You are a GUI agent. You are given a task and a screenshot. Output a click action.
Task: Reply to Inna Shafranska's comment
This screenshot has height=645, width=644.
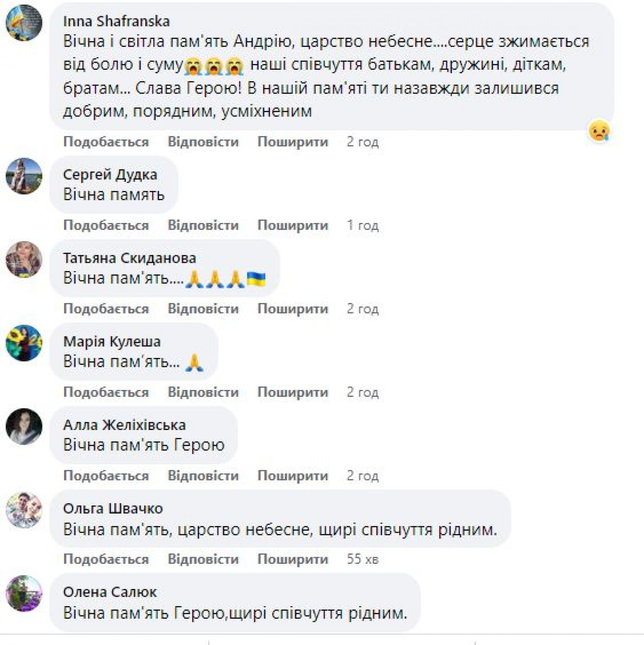tap(203, 142)
